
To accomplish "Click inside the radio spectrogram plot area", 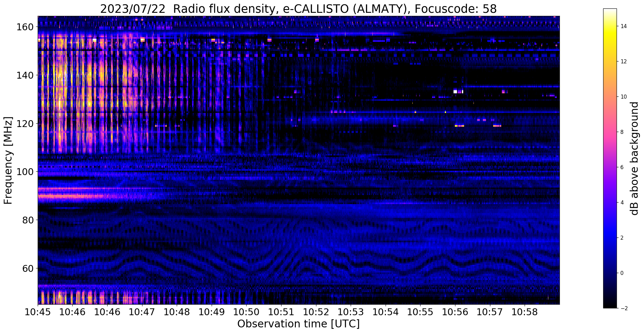I will 299,160.
